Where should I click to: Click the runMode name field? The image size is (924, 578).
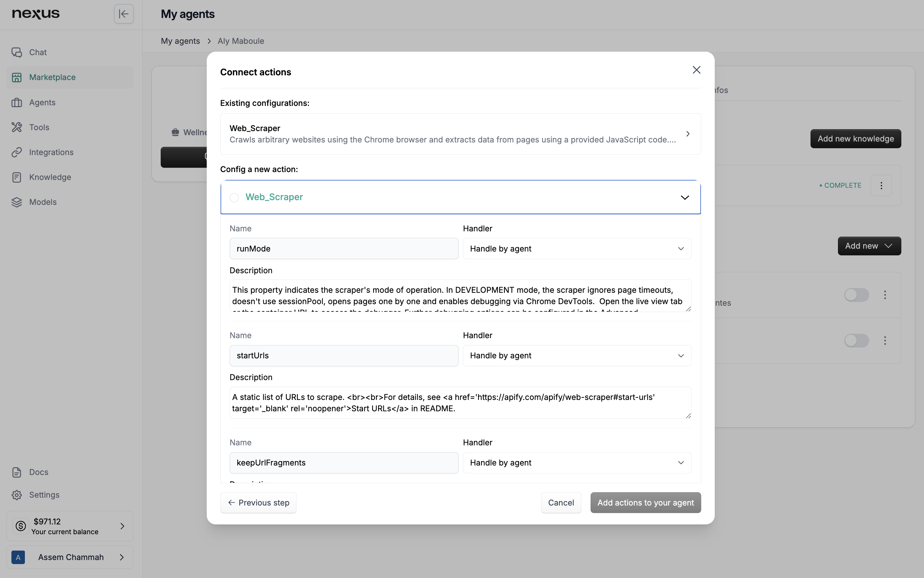pos(344,248)
